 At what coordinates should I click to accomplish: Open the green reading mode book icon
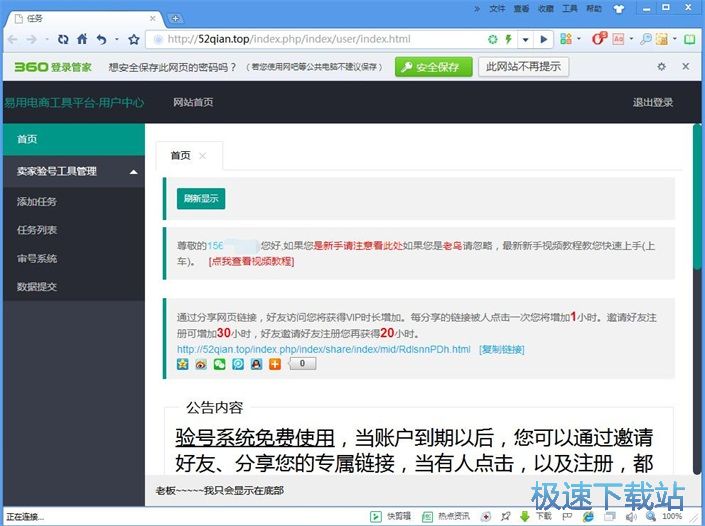pyautogui.click(x=689, y=39)
